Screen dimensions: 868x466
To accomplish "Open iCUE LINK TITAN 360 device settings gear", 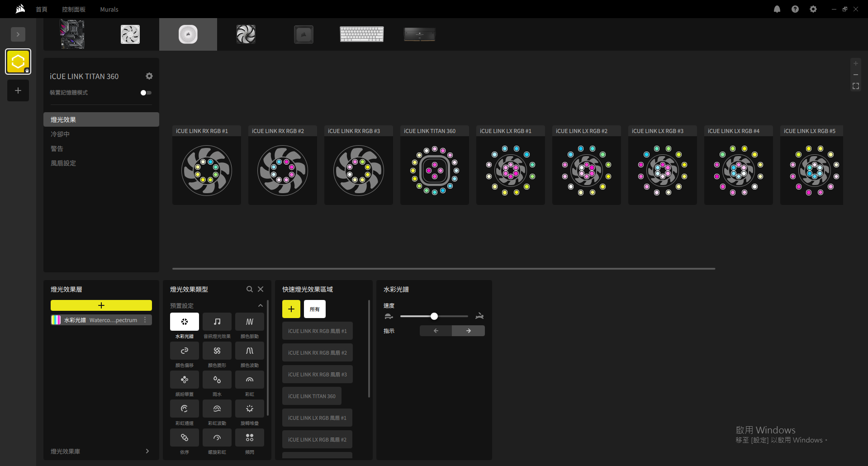I will [x=149, y=76].
